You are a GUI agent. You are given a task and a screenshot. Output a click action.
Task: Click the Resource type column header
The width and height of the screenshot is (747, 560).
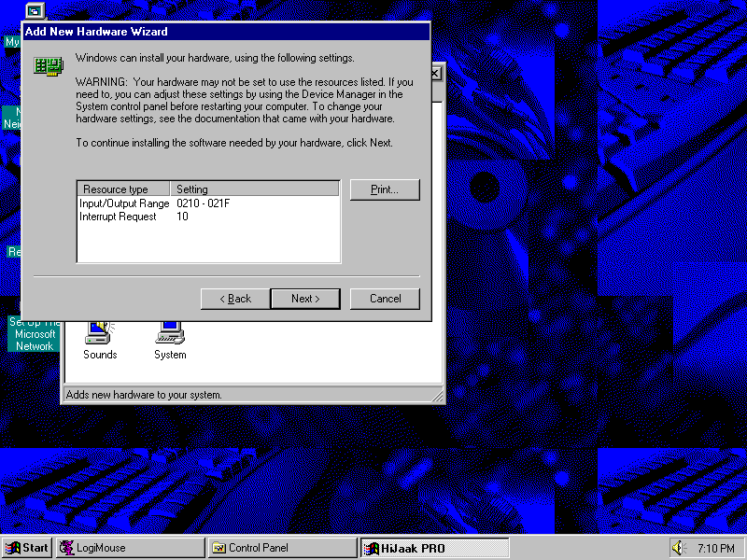click(x=124, y=189)
